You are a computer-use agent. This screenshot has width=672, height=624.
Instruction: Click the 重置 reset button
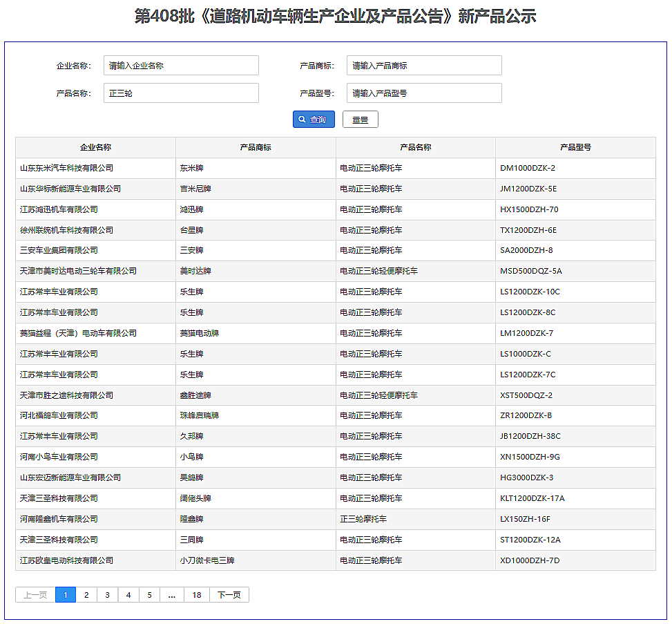pyautogui.click(x=361, y=120)
